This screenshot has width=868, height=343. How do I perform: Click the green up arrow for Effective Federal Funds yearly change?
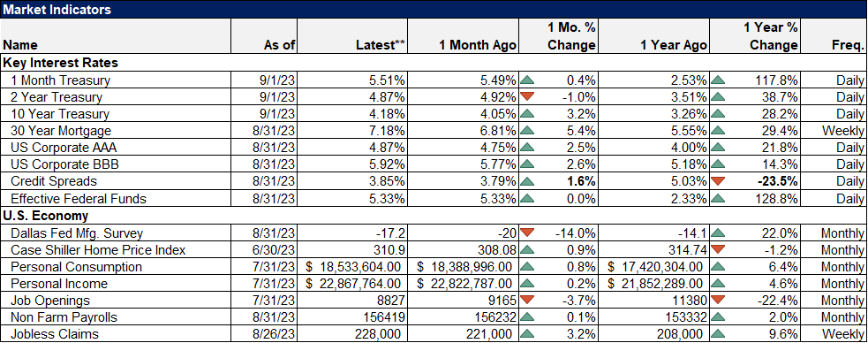pyautogui.click(x=718, y=198)
